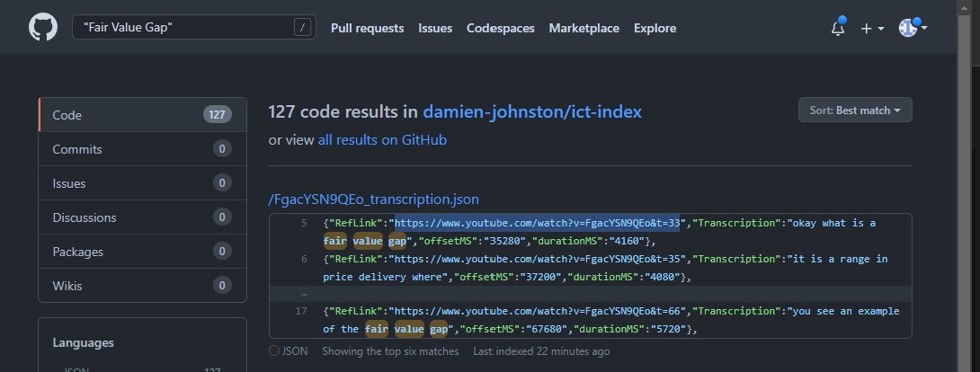Expand the plus create-new dropdown
980x372 pixels.
(872, 28)
